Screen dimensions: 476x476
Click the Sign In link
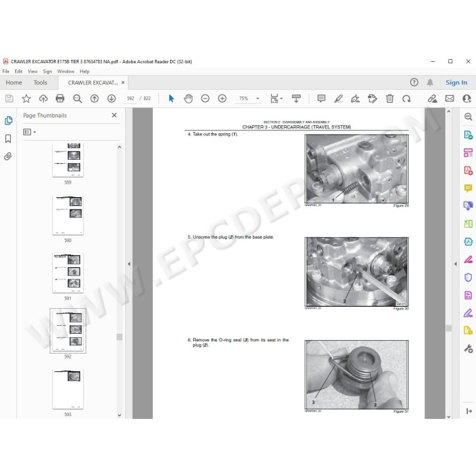coord(456,82)
